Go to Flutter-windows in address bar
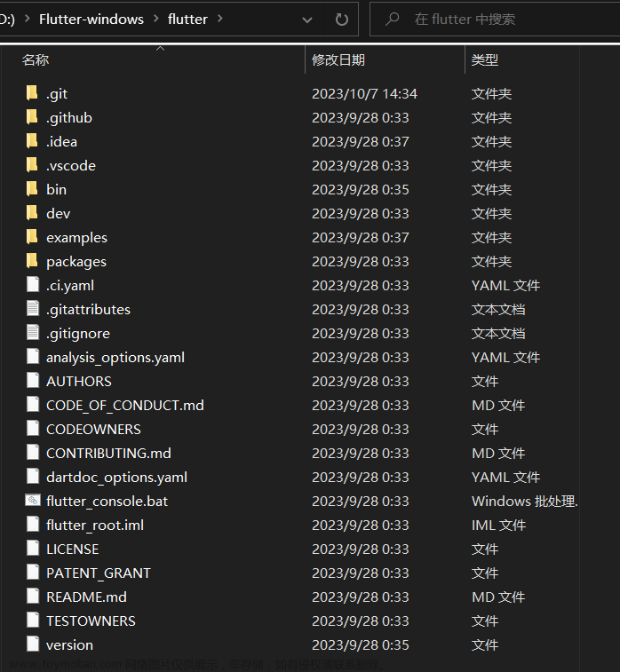The height and width of the screenshot is (672, 620). 91,20
